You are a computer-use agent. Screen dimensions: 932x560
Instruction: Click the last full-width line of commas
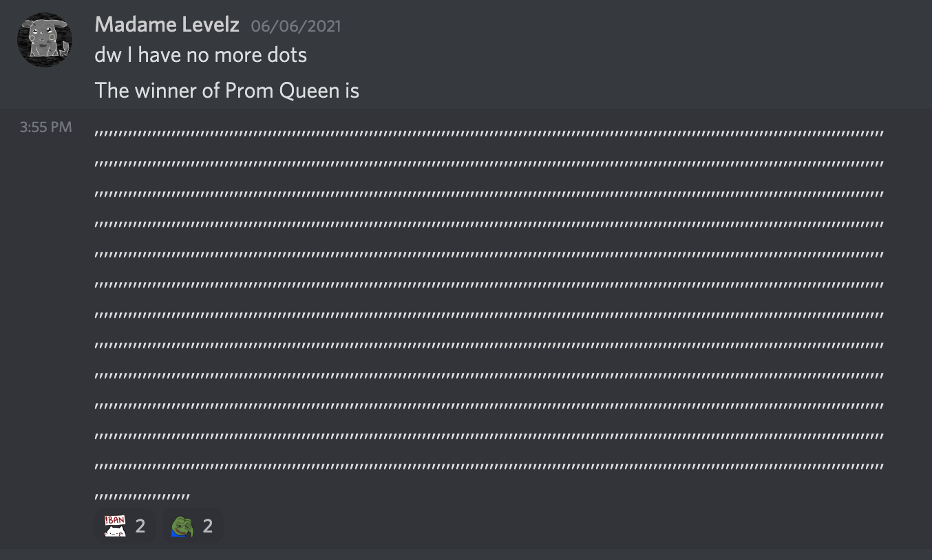[x=489, y=466]
